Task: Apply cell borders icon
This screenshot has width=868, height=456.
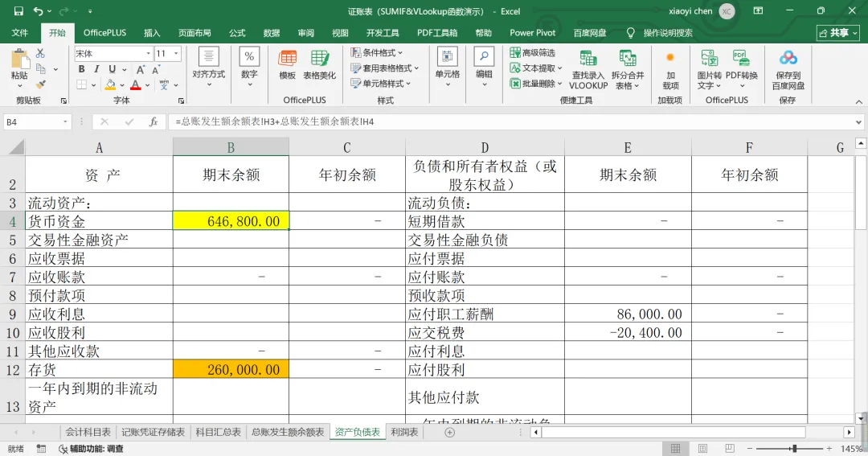Action: click(82, 84)
